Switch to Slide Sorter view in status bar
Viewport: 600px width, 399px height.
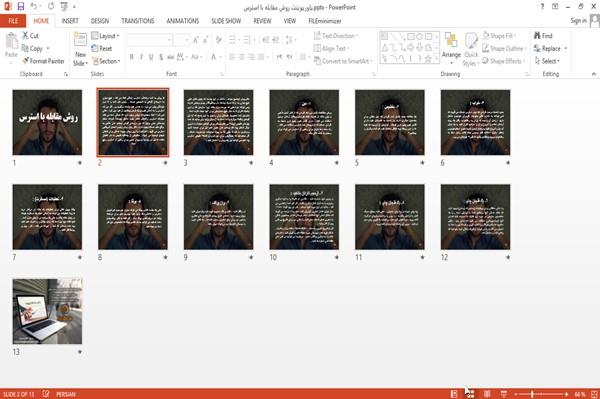(470, 394)
